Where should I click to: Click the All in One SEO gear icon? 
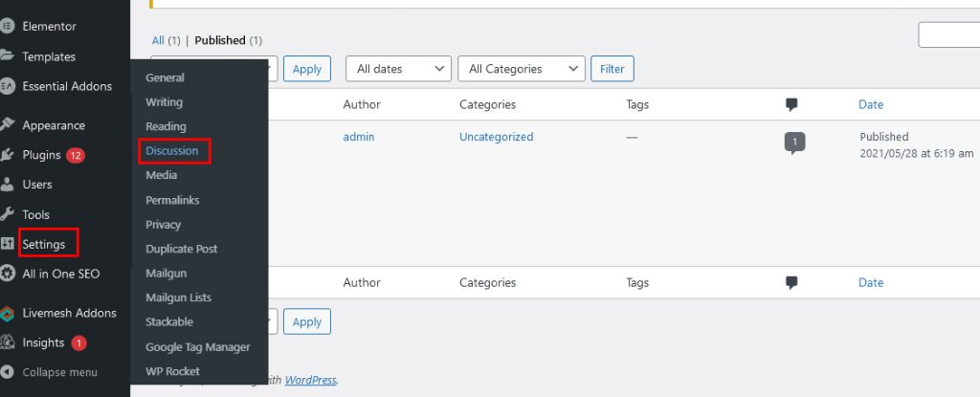(x=7, y=274)
